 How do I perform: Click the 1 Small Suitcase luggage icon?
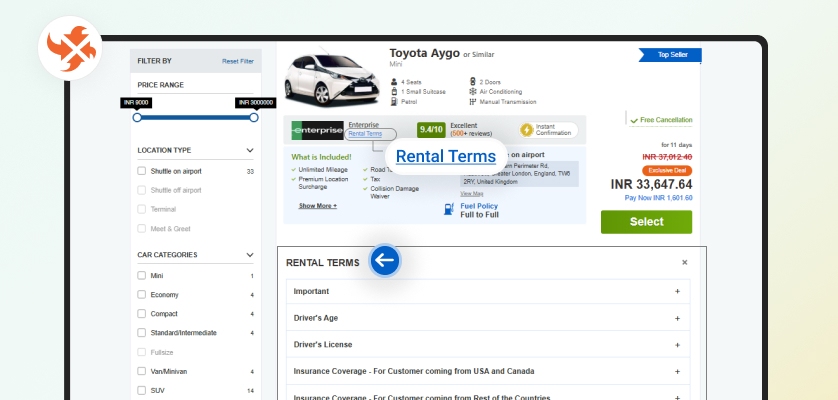point(394,91)
